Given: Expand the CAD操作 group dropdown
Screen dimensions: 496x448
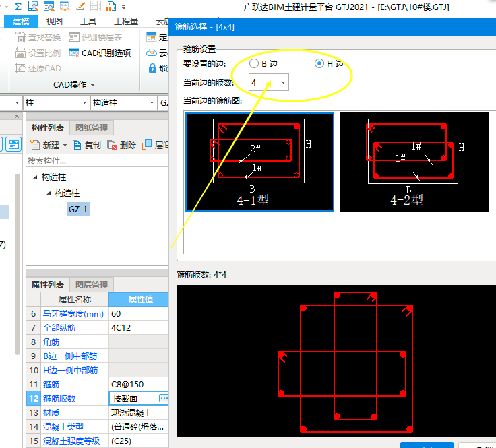Looking at the screenshot, I should (x=93, y=85).
